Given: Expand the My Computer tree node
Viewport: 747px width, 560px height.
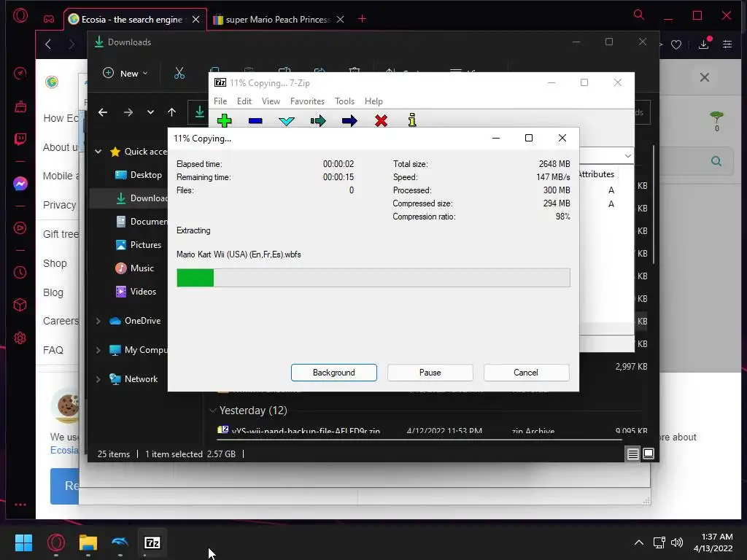Looking at the screenshot, I should pos(98,350).
